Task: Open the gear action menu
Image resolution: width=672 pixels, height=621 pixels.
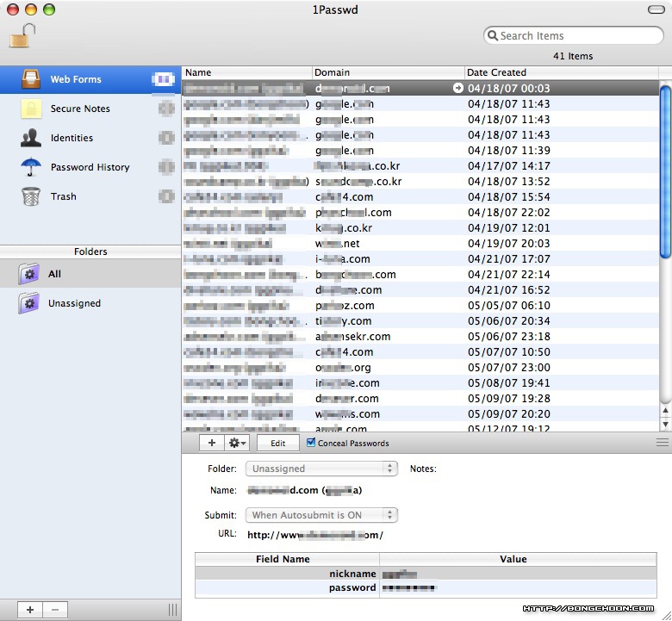Action: click(237, 443)
